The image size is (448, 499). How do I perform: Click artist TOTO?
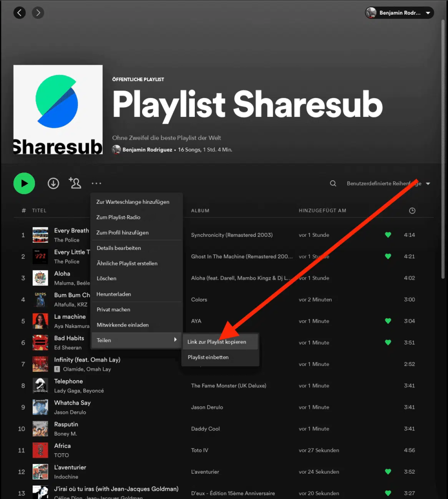[61, 455]
